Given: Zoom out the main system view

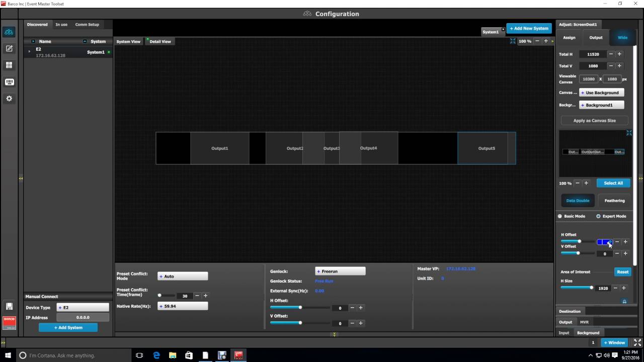Looking at the screenshot, I should coord(537,41).
